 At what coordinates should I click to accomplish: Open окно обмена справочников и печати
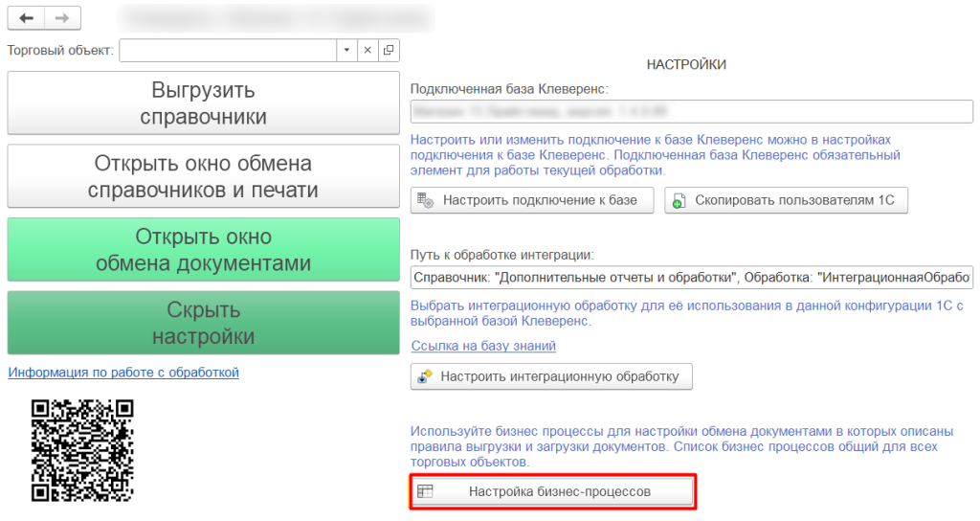tap(202, 176)
